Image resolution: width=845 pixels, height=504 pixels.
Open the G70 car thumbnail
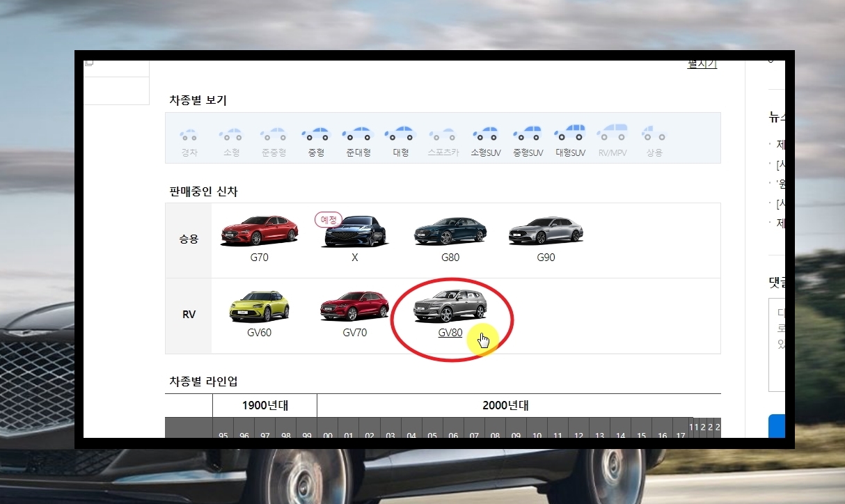click(260, 230)
